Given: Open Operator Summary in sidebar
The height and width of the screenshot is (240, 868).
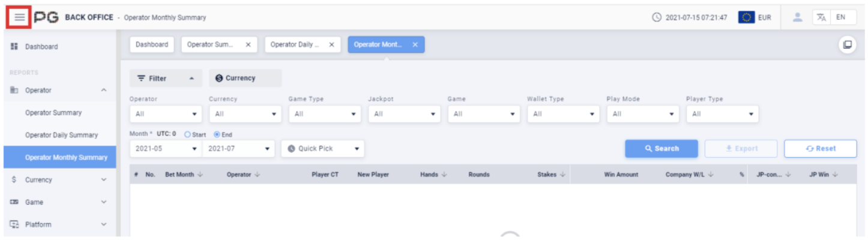Looking at the screenshot, I should [53, 113].
